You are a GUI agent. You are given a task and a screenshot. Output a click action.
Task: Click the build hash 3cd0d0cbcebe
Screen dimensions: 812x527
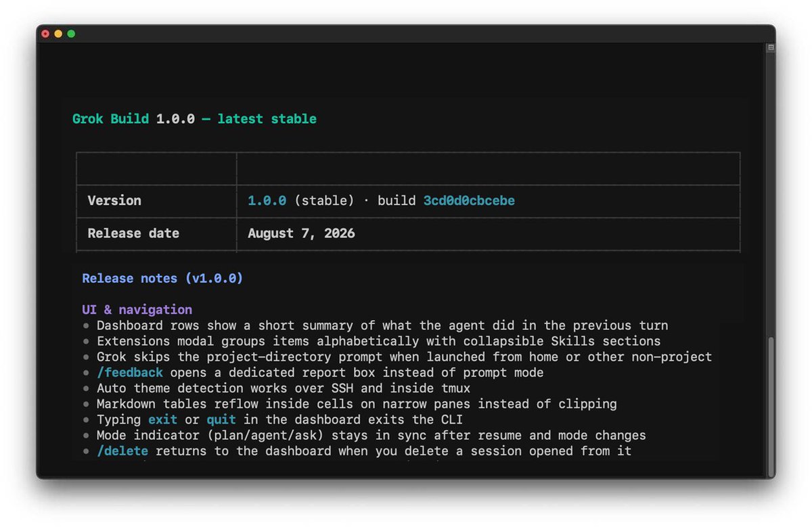point(464,201)
